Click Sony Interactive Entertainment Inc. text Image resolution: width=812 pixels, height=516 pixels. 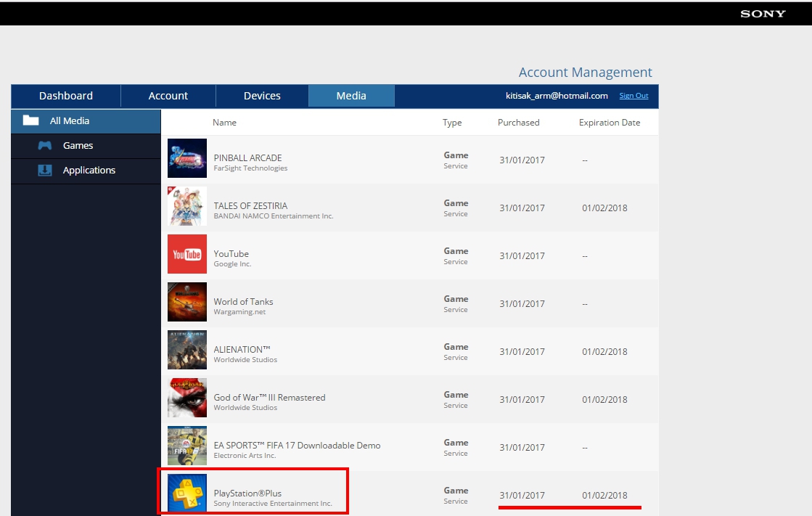click(272, 504)
